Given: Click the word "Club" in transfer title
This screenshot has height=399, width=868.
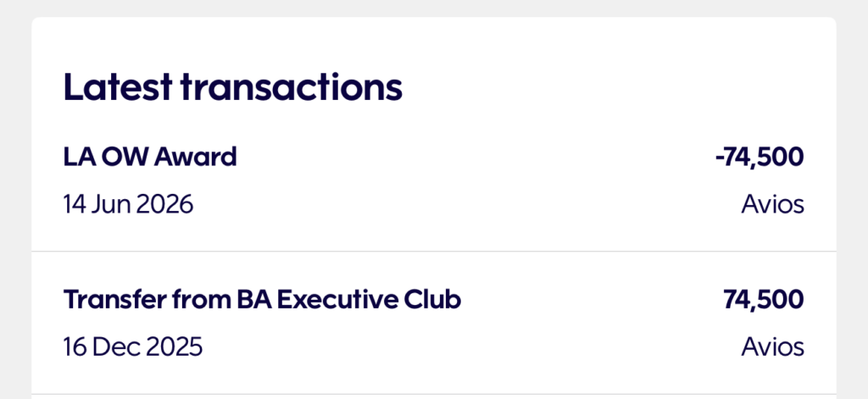Looking at the screenshot, I should point(436,299).
